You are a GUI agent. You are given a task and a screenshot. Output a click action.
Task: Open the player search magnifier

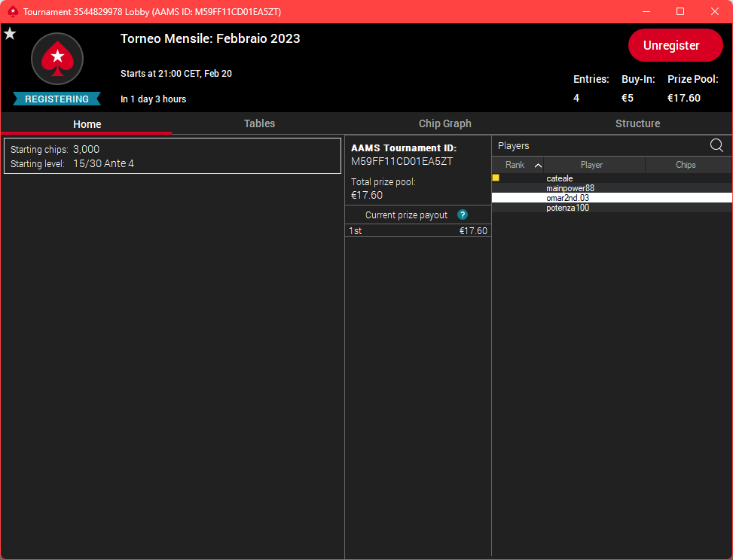[x=716, y=145]
